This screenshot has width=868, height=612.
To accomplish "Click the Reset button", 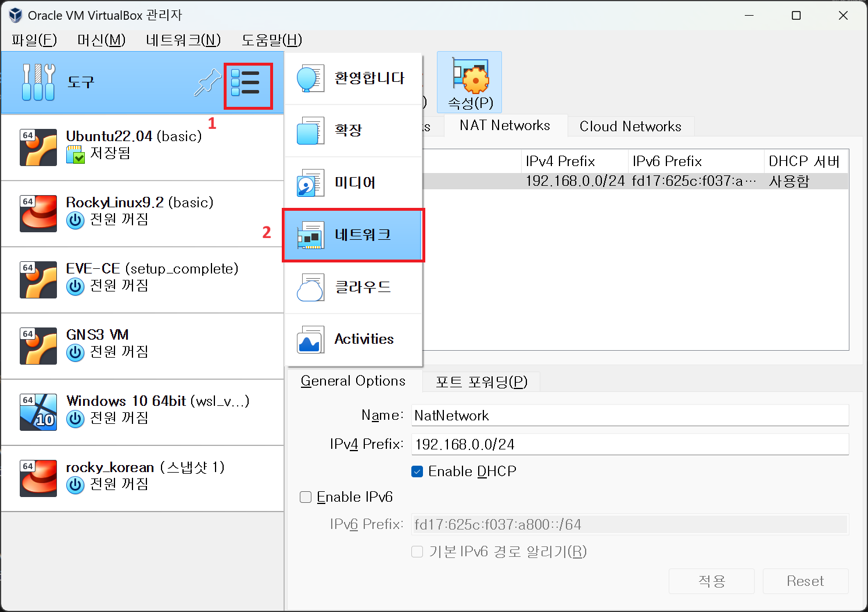I will click(x=805, y=581).
